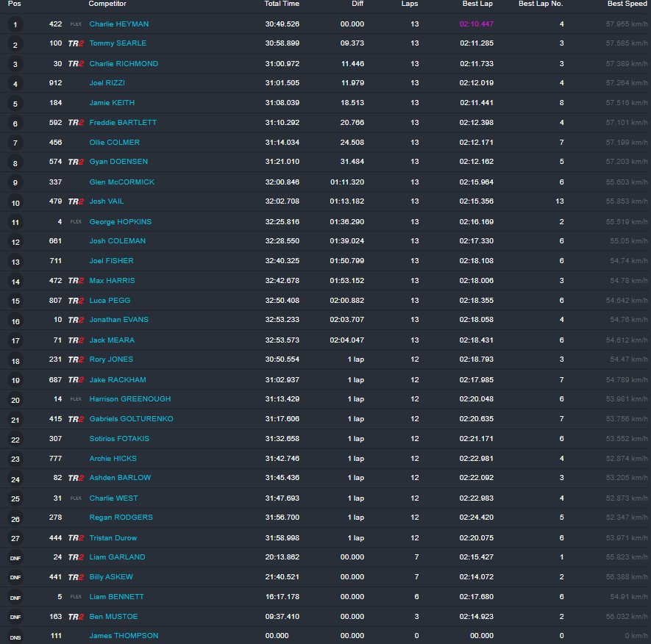Viewport: 651px width, 644px height.
Task: Click diff value 01:11.320
Action: coord(347,182)
